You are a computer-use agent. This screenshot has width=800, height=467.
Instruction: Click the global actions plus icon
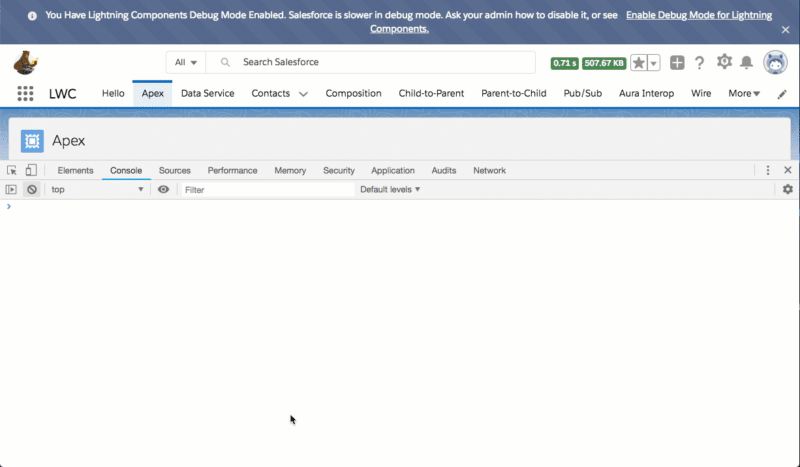coord(677,63)
